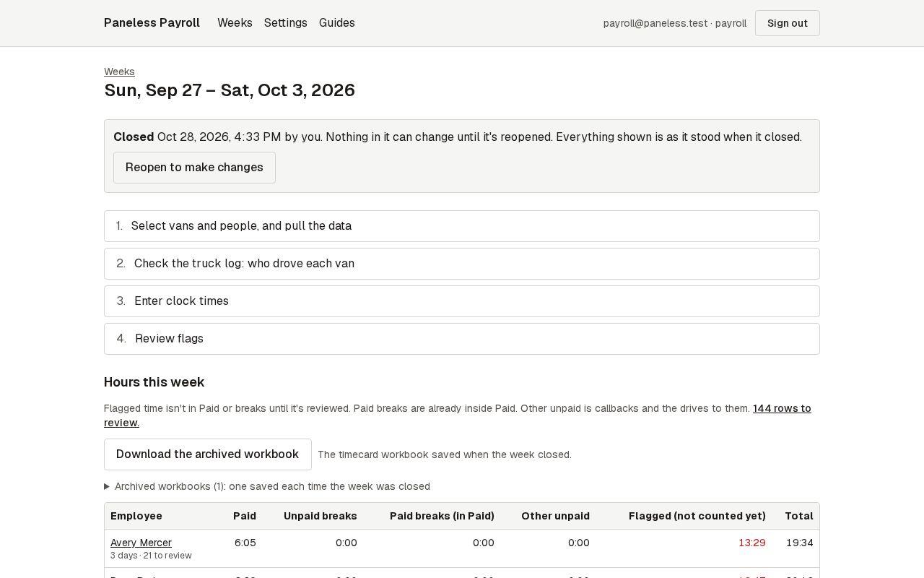
Task: Expand step 4 Review flags
Action: 462,339
